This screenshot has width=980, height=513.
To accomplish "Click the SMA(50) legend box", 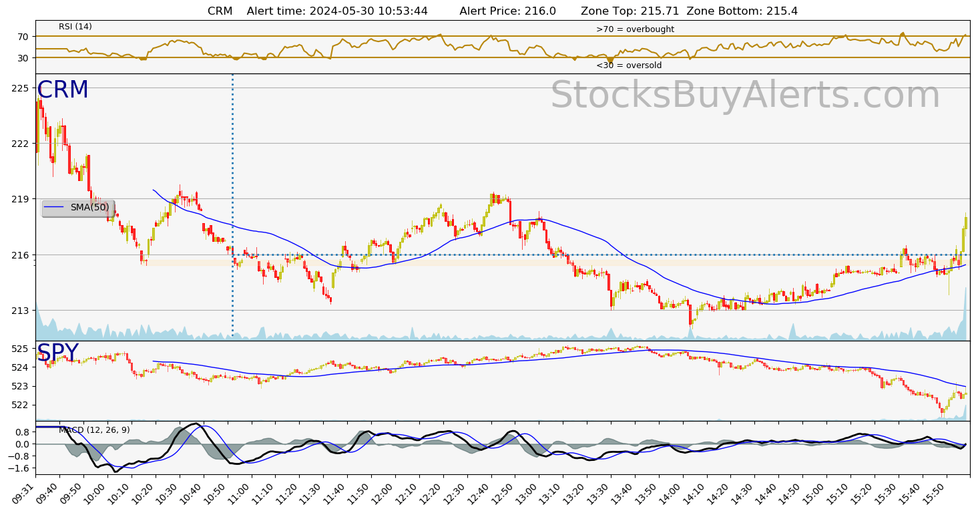I will tap(78, 208).
